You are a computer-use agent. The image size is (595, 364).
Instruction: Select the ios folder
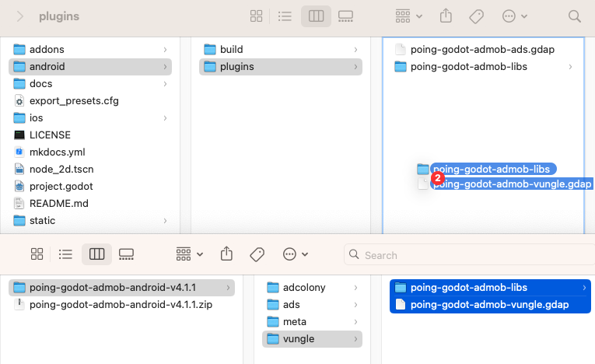pos(90,117)
